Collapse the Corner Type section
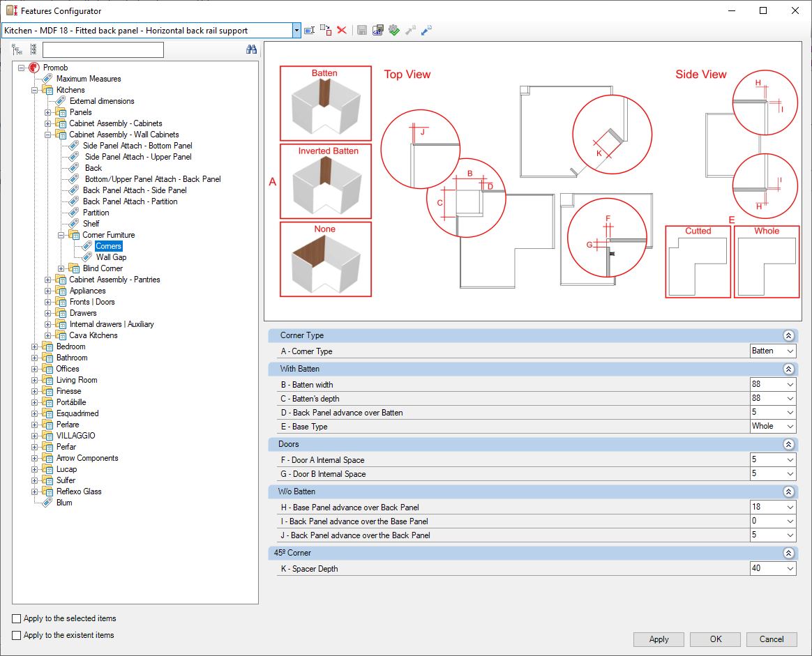This screenshot has width=812, height=656. (x=788, y=335)
